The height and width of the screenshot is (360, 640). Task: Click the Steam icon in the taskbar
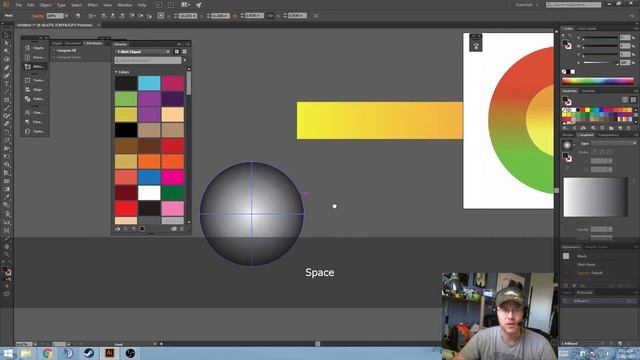pyautogui.click(x=89, y=353)
